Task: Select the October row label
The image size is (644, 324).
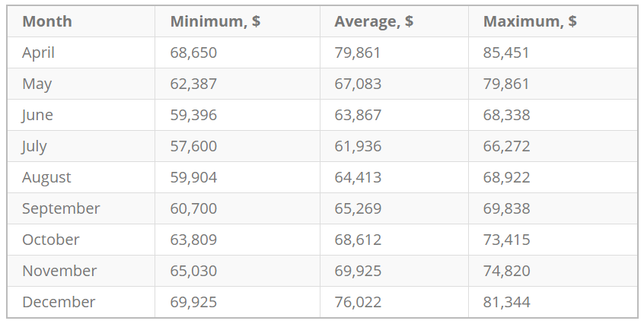Action: point(51,240)
